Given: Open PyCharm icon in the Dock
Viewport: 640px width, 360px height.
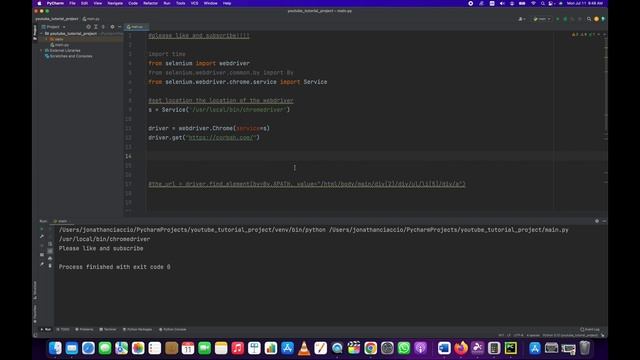Looking at the screenshot, I should 511,348.
